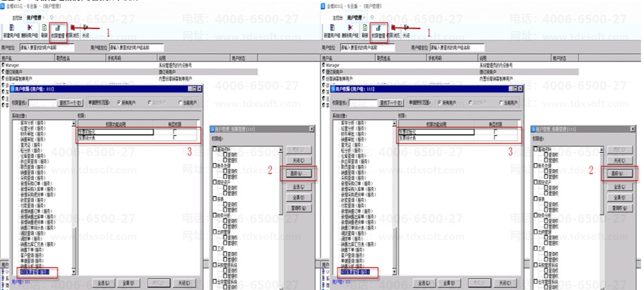The height and width of the screenshot is (290, 644).
Task: Select 当前用户 radio button in right copy dialog
Action: pyautogui.click(x=501, y=103)
